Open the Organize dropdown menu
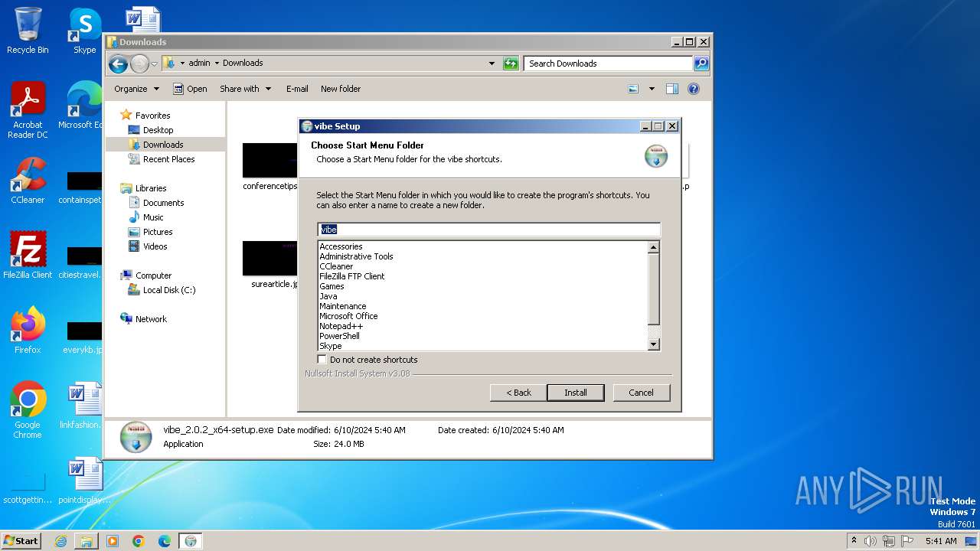Screen dimensions: 980x551 click(136, 89)
